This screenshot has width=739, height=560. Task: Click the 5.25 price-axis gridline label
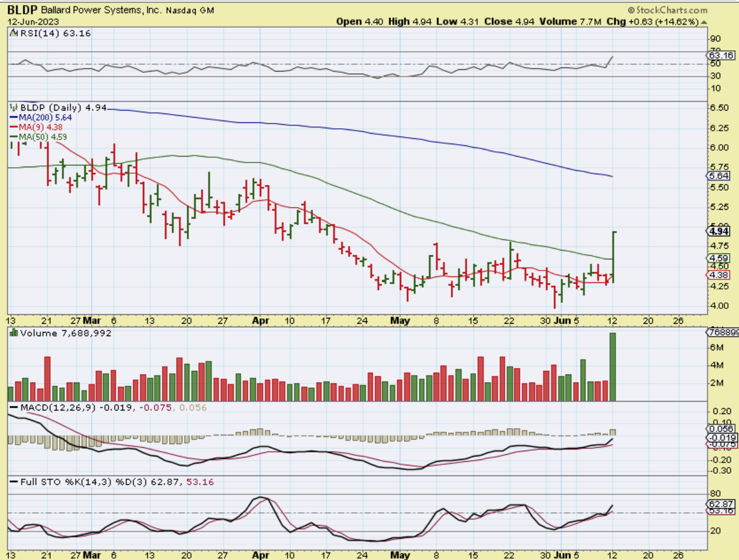click(x=719, y=207)
